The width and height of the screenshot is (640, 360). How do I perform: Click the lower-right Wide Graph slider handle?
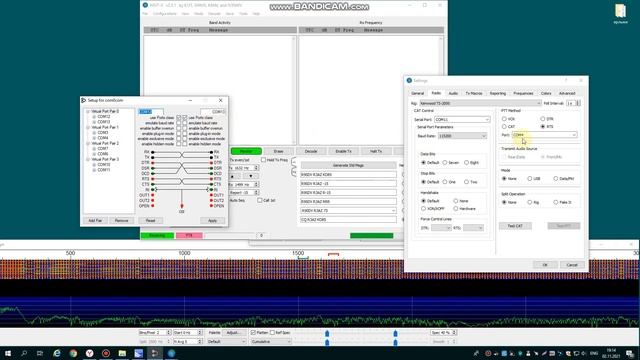[x=395, y=342]
